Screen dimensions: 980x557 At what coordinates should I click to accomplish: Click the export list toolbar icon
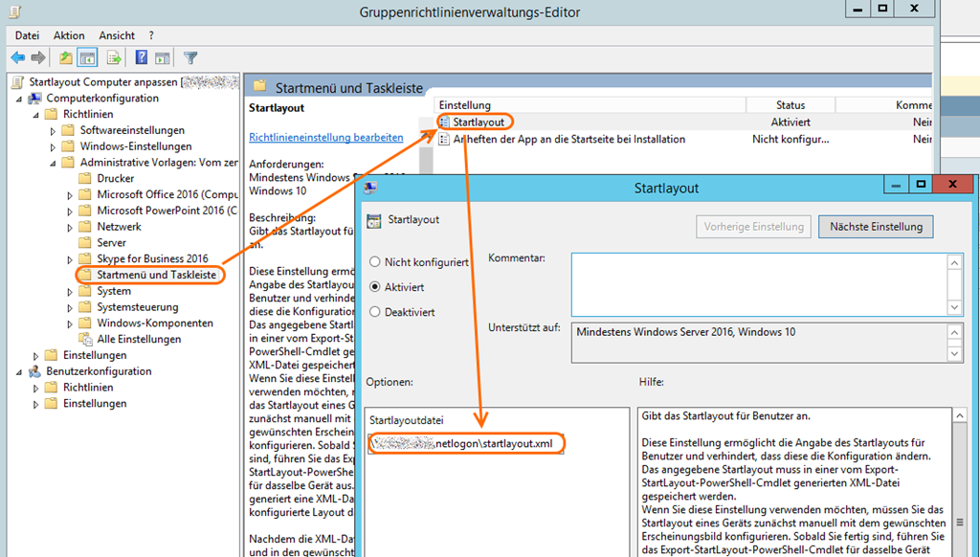click(114, 57)
